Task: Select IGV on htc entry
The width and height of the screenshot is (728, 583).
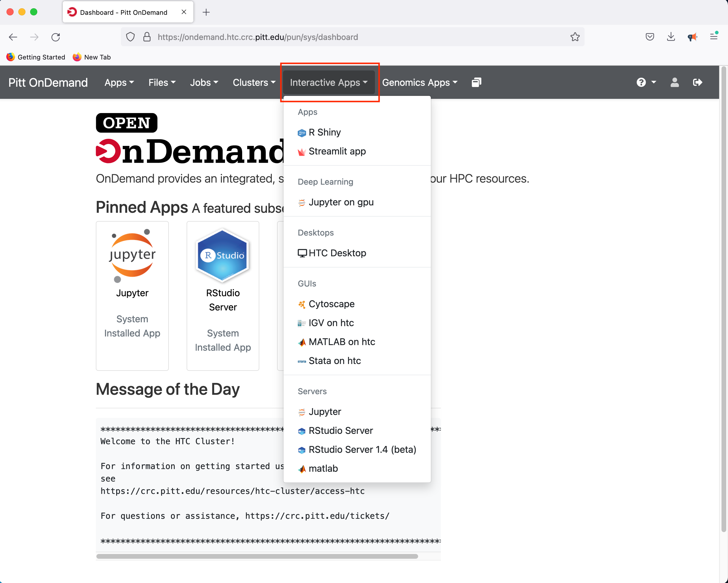Action: coord(357,323)
